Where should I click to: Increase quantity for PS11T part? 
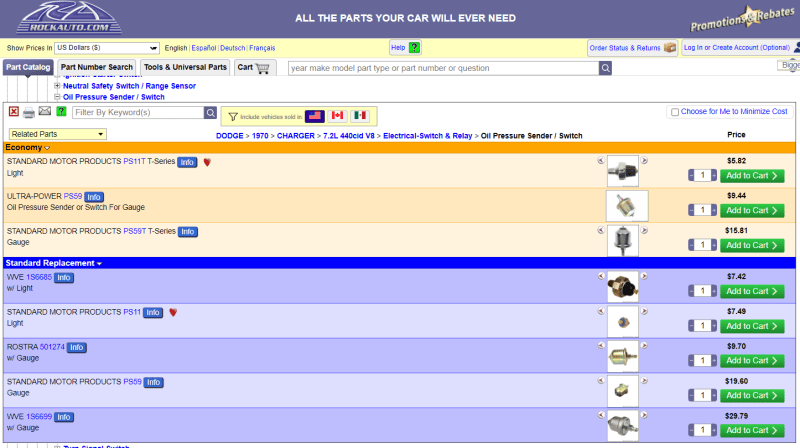(x=714, y=176)
